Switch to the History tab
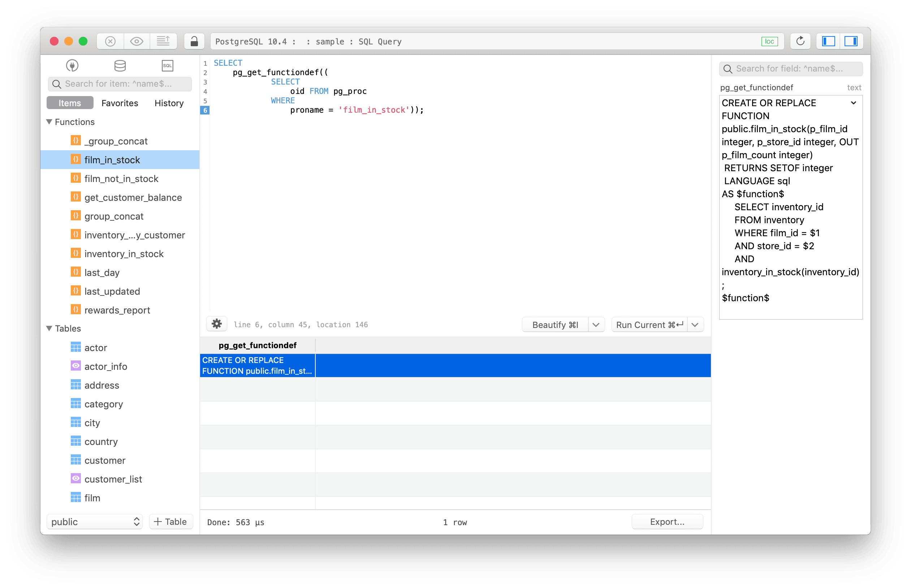The width and height of the screenshot is (911, 588). tap(169, 103)
